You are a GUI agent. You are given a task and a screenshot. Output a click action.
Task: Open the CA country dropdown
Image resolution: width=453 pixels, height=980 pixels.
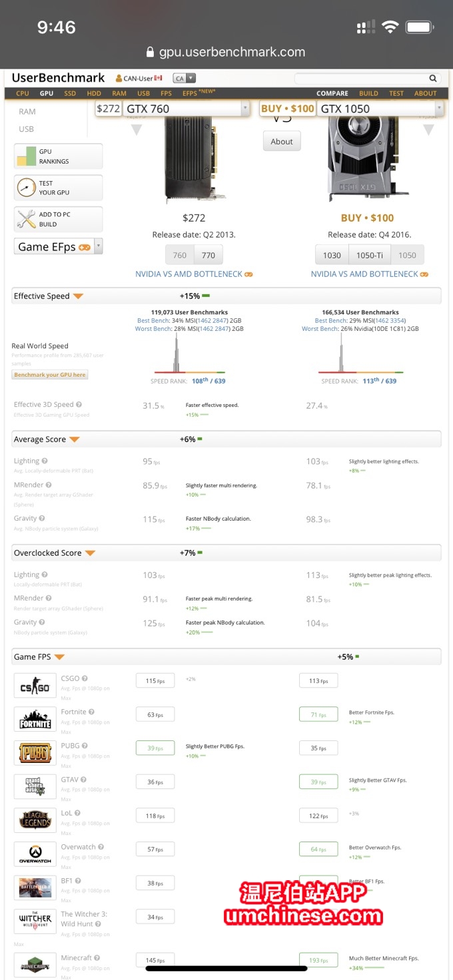click(184, 79)
